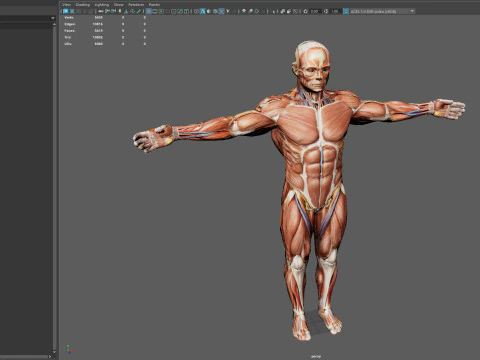Click the Safe Action icon

(180, 11)
